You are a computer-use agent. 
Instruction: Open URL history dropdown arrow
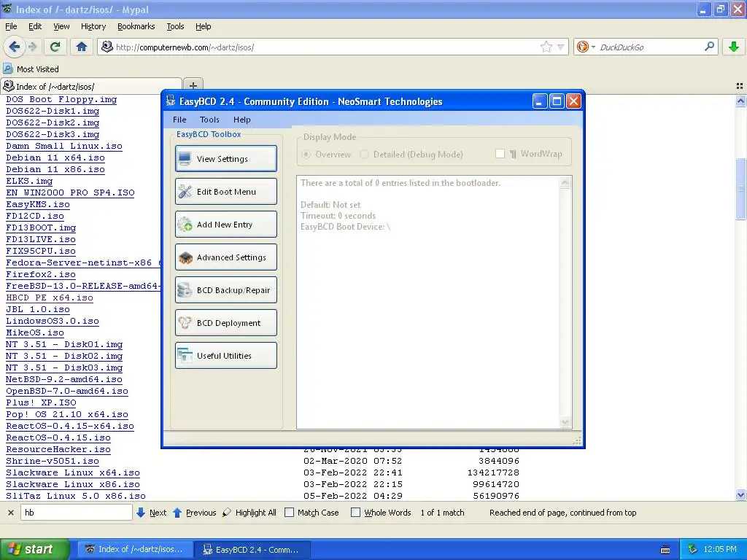561,47
